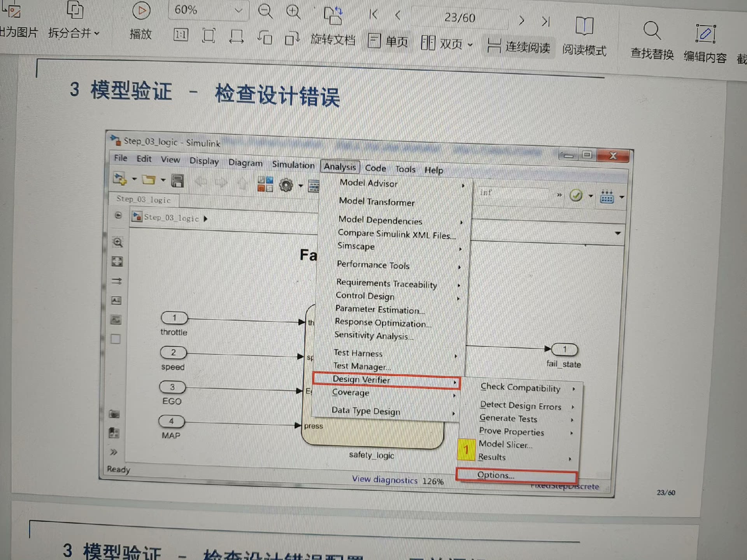Enable 连续阅读 continuous reading mode

tap(519, 45)
